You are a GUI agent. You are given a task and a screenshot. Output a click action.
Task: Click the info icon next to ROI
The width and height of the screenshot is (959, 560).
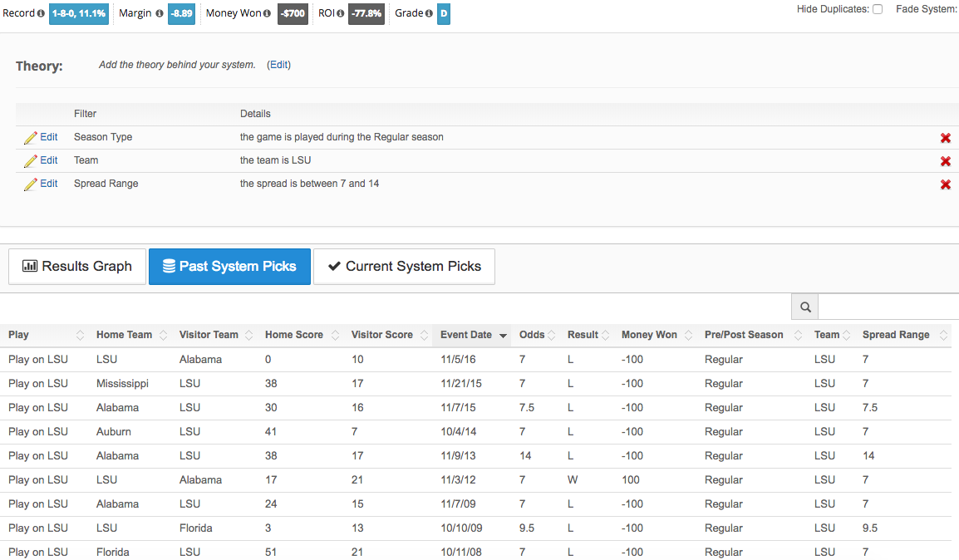coord(340,13)
